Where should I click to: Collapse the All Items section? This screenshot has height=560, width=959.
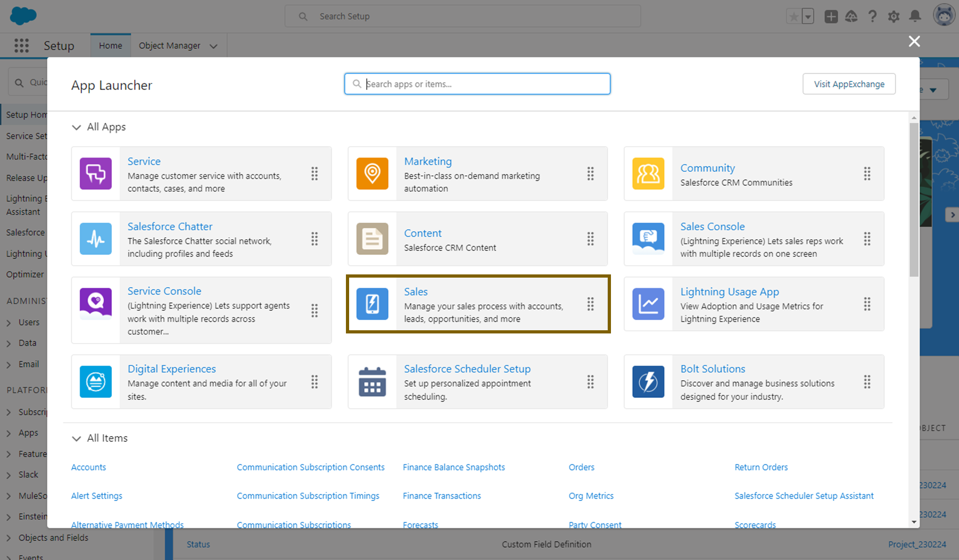(x=76, y=438)
